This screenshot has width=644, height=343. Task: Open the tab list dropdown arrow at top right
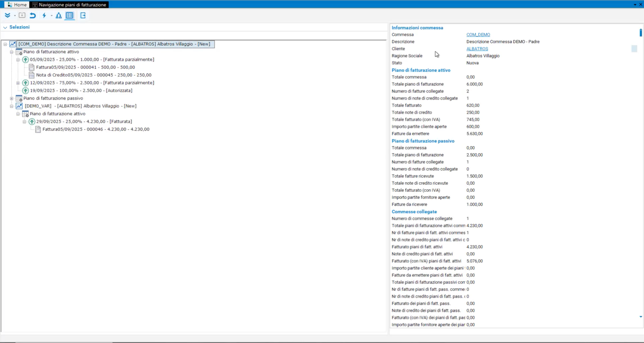(x=635, y=4)
